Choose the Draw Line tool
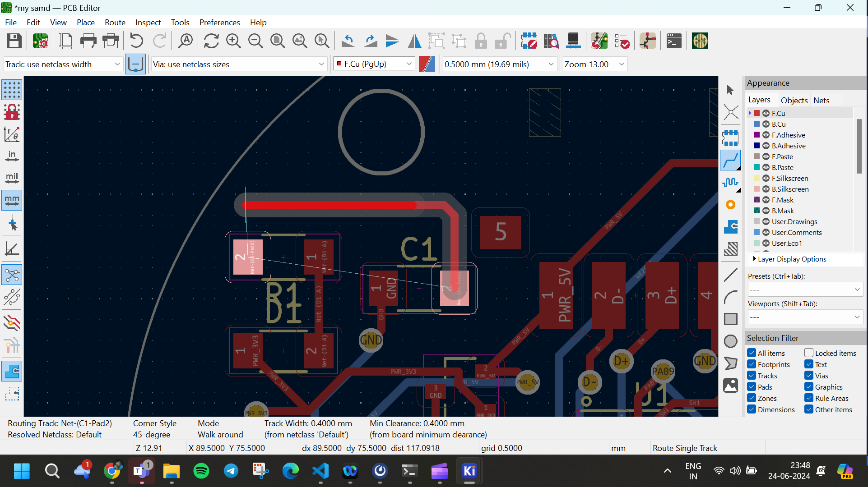The image size is (868, 487). (730, 275)
